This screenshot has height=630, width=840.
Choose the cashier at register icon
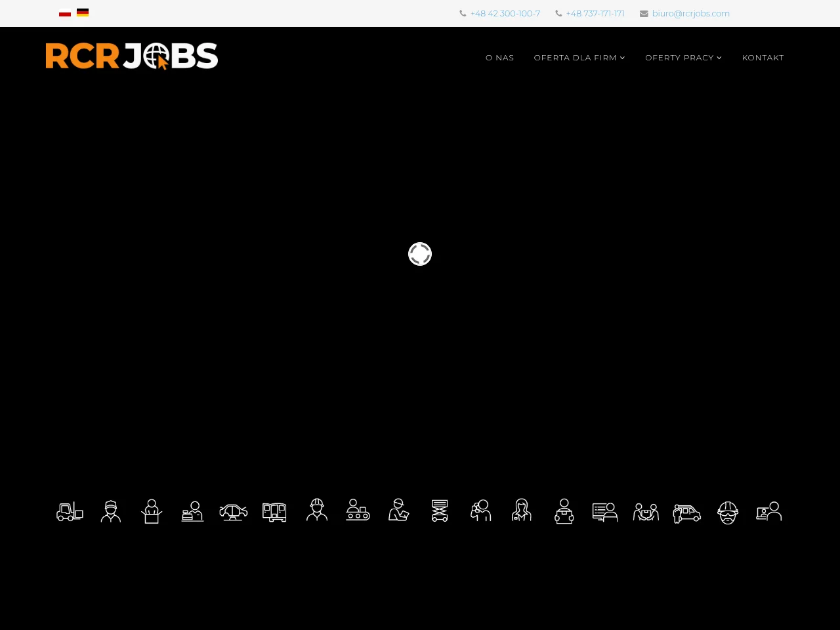tap(192, 511)
